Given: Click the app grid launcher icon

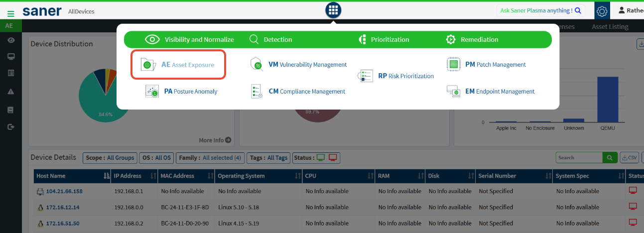Looking at the screenshot, I should point(333,10).
